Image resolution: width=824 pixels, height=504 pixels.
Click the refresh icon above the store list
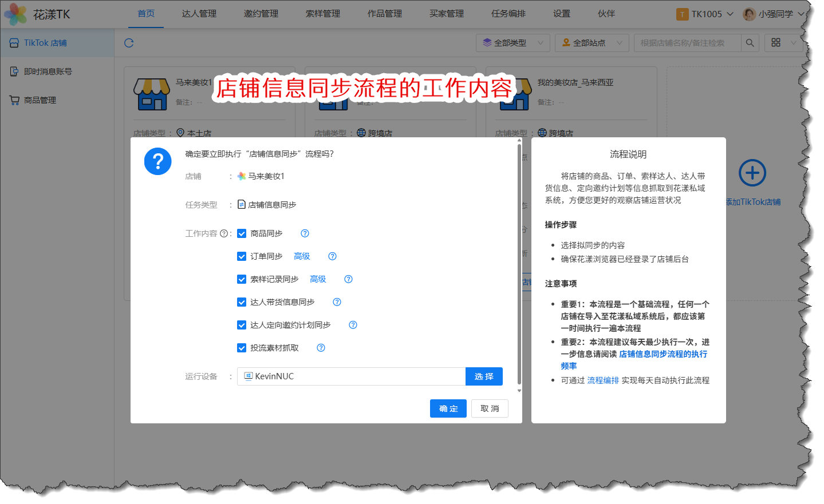(x=129, y=43)
